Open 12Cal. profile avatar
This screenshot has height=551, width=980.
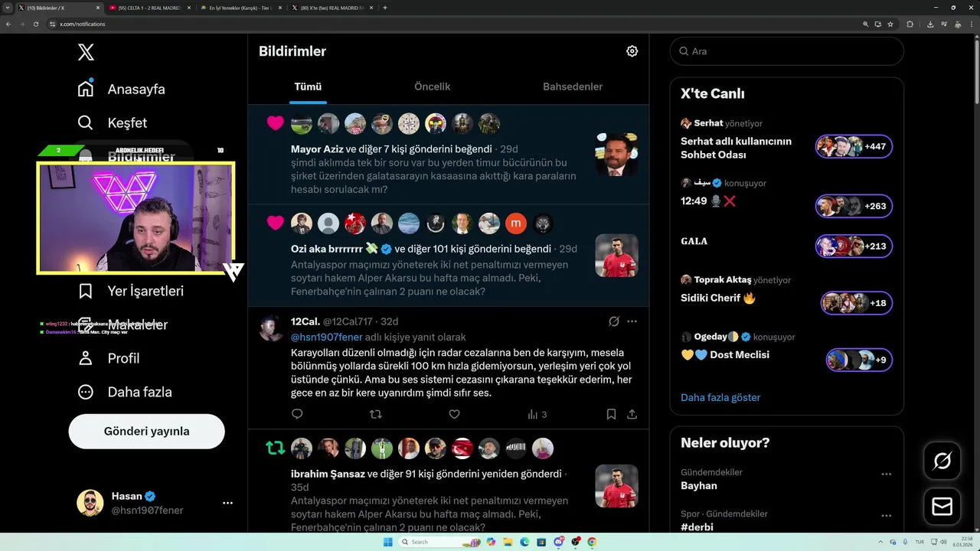271,328
